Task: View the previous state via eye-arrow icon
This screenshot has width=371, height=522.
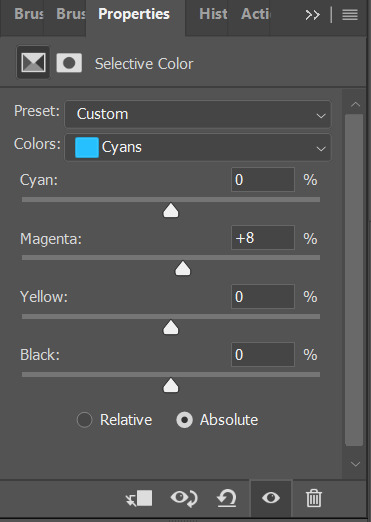Action: click(184, 499)
